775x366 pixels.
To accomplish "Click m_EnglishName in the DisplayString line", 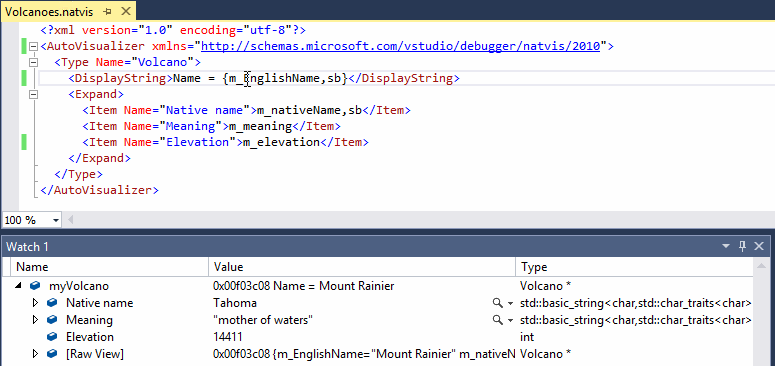I will (x=274, y=78).
